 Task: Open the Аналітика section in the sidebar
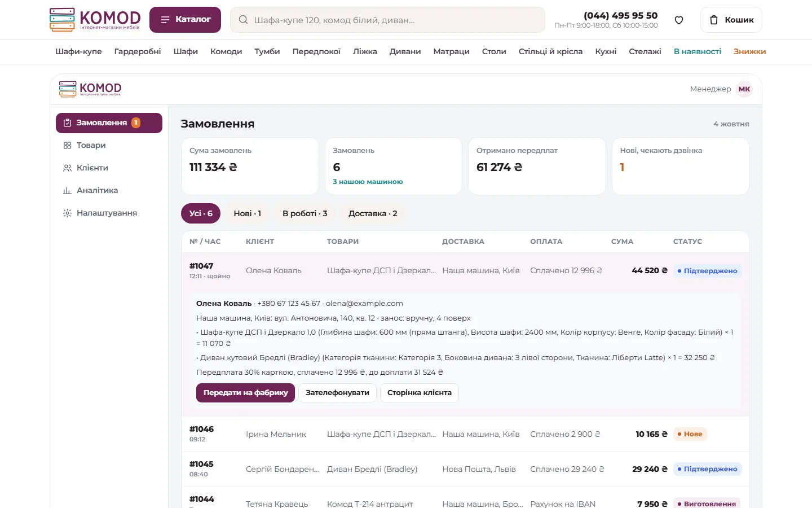109,190
